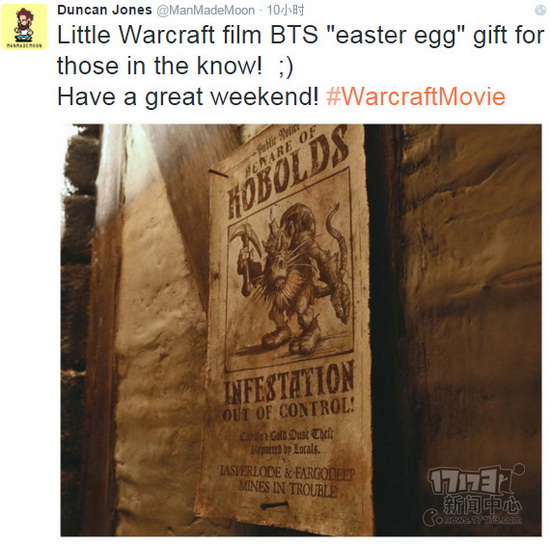Follow the #WarcraftMovie hashtag

pyautogui.click(x=416, y=96)
